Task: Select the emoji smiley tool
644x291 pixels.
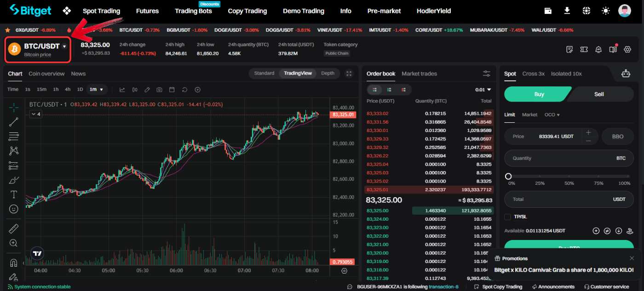Action: [14, 209]
